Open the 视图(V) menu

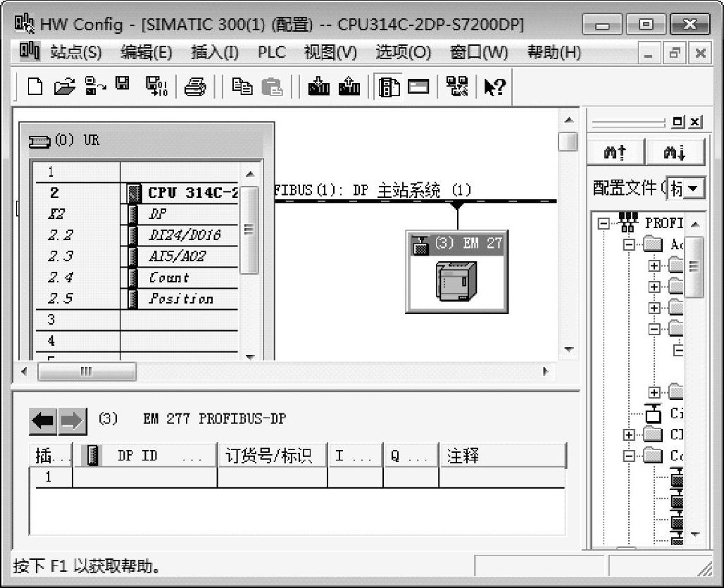330,52
